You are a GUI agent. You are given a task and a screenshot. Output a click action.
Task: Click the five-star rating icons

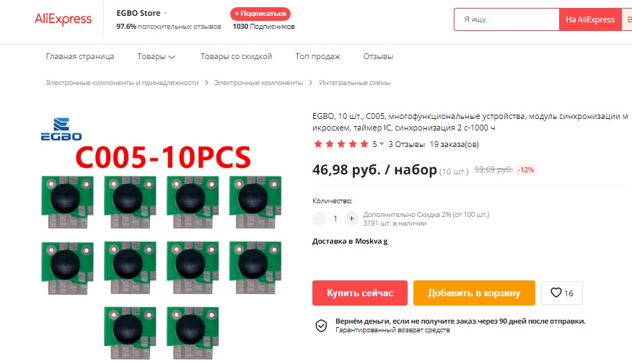[341, 143]
